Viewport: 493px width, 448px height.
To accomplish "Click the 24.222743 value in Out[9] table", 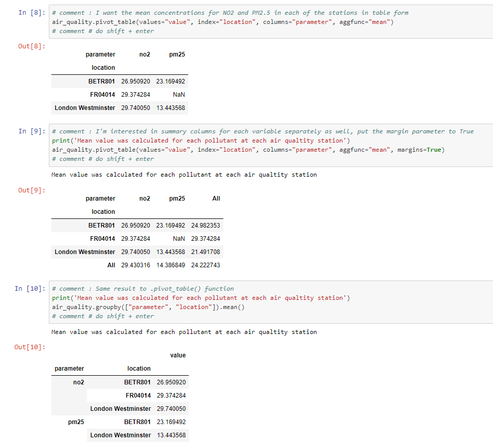I will [206, 265].
